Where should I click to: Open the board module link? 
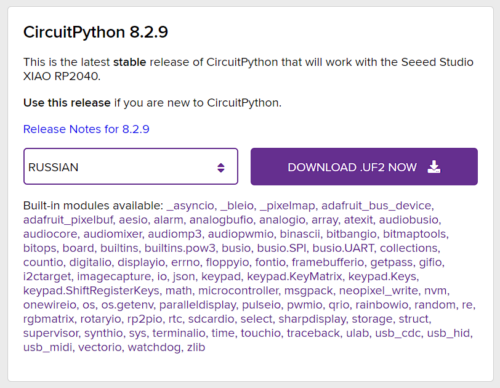coord(78,248)
